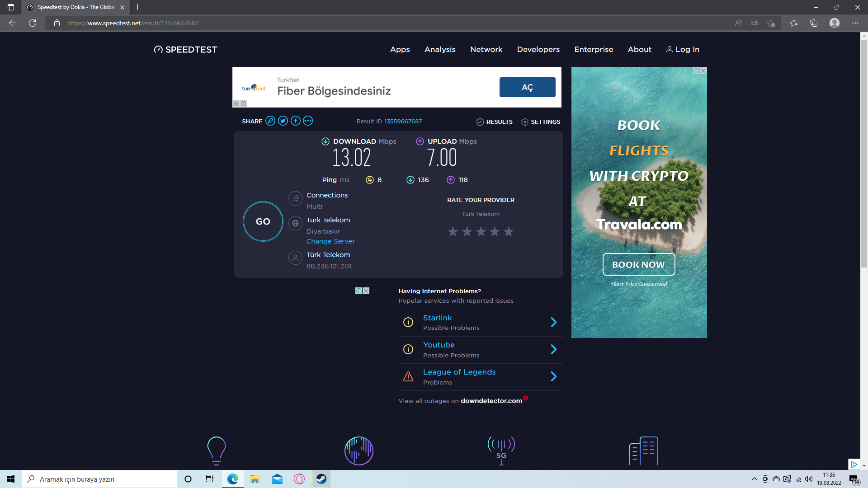Open the Apps menu item
The height and width of the screenshot is (488, 868).
click(x=400, y=50)
